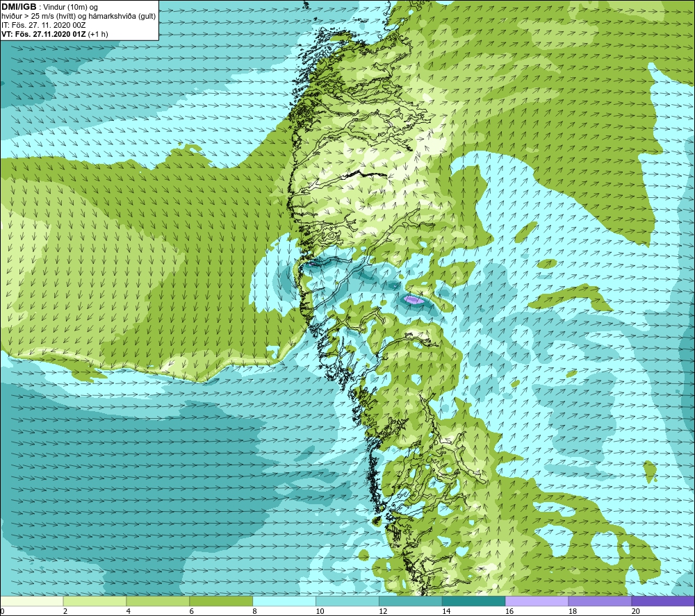Click the purple peak-wind patch on the map

(x=413, y=300)
